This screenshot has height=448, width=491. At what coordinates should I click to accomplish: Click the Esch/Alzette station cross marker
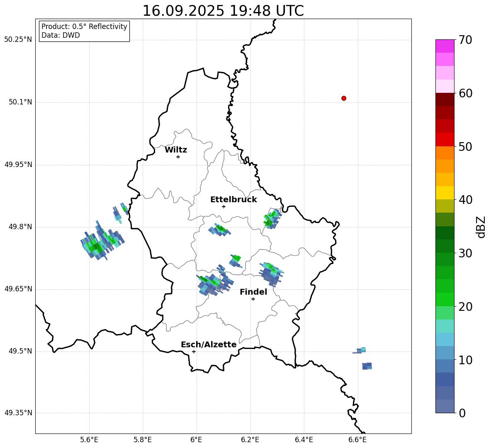(194, 351)
